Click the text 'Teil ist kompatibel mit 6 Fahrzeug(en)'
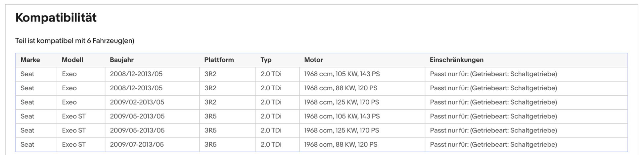The image size is (644, 155). click(75, 41)
